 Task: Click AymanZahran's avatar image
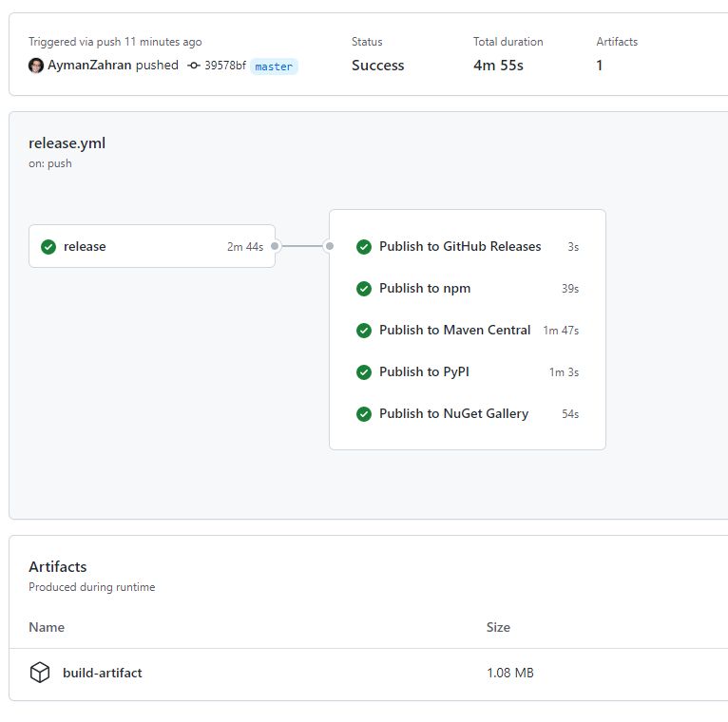click(x=36, y=66)
